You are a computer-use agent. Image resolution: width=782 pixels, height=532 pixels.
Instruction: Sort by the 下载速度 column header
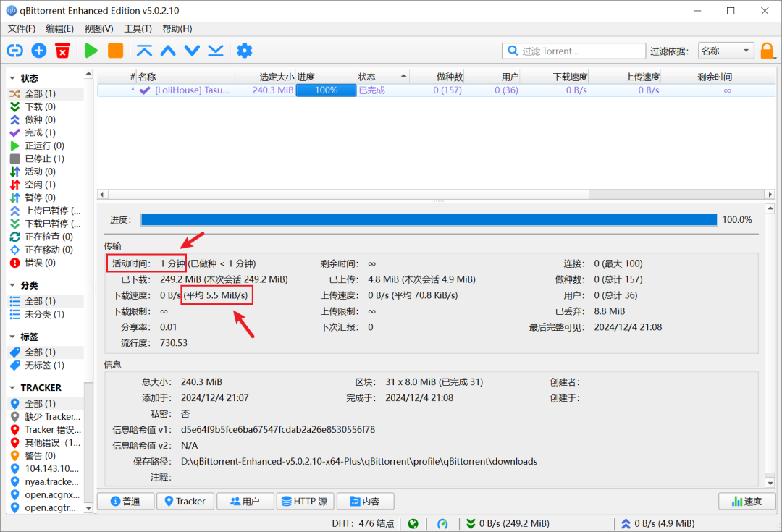tap(554, 76)
